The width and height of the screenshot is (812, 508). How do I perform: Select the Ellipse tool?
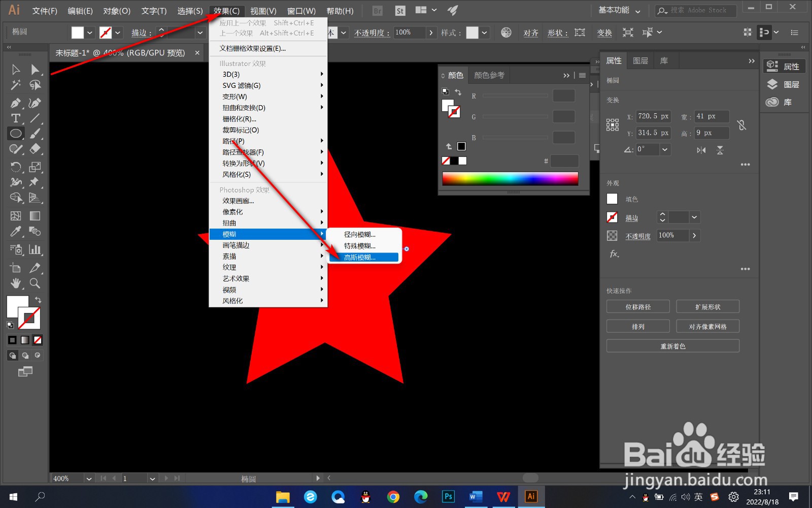[16, 134]
